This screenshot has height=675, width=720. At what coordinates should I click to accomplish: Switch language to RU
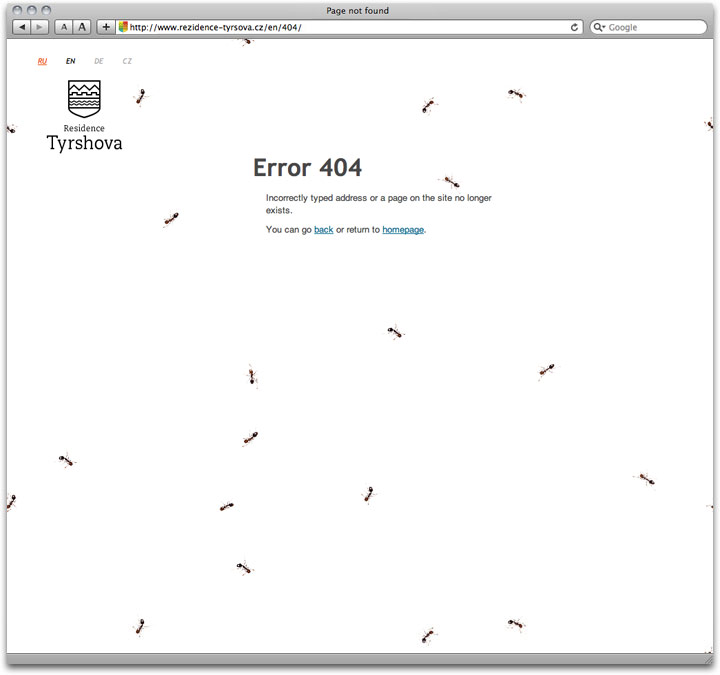(42, 61)
